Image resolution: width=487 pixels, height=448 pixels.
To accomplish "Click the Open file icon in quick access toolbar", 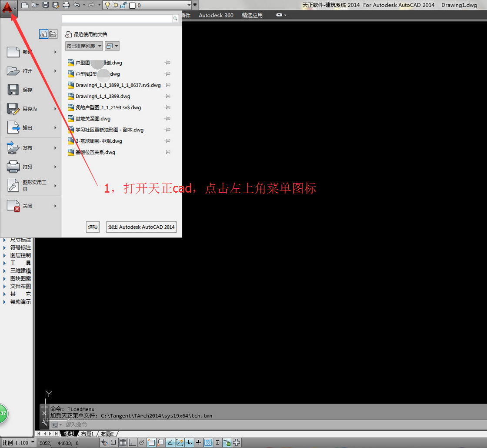I will pos(35,5).
